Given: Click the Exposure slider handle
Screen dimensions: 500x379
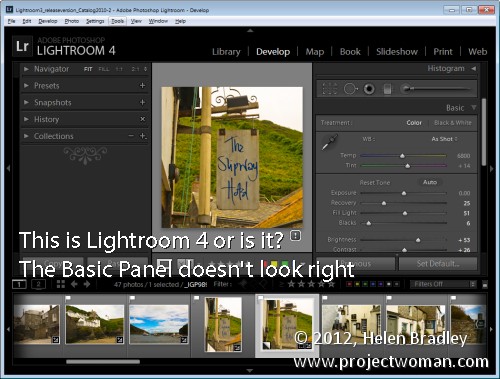Looking at the screenshot, I should click(x=404, y=193).
